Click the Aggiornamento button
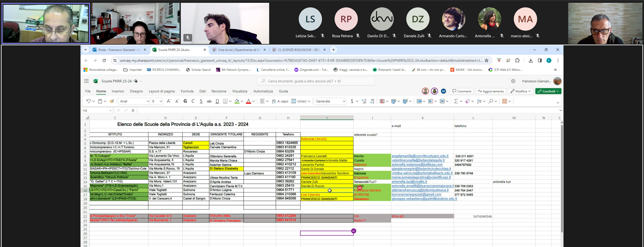 pos(491,91)
